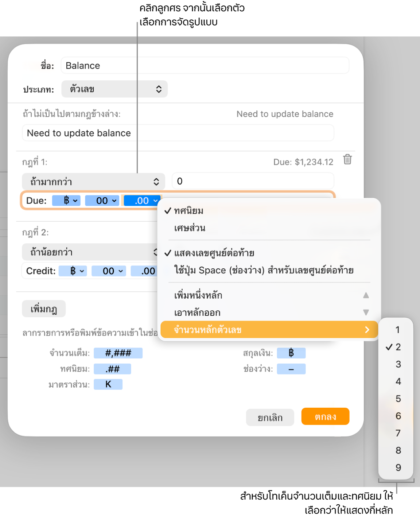The width and height of the screenshot is (420, 520).
Task: Expand the .00 decimal token in Due rule
Action: pyautogui.click(x=142, y=201)
